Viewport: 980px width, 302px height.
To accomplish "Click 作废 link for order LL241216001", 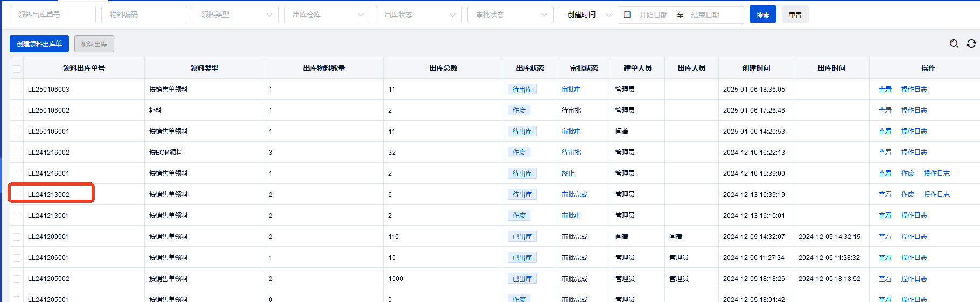I will point(907,174).
